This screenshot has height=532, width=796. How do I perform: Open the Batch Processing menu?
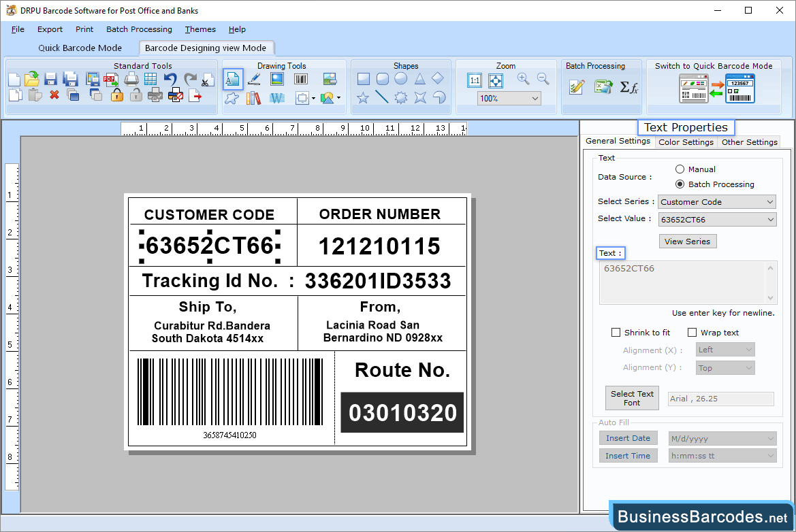point(139,29)
